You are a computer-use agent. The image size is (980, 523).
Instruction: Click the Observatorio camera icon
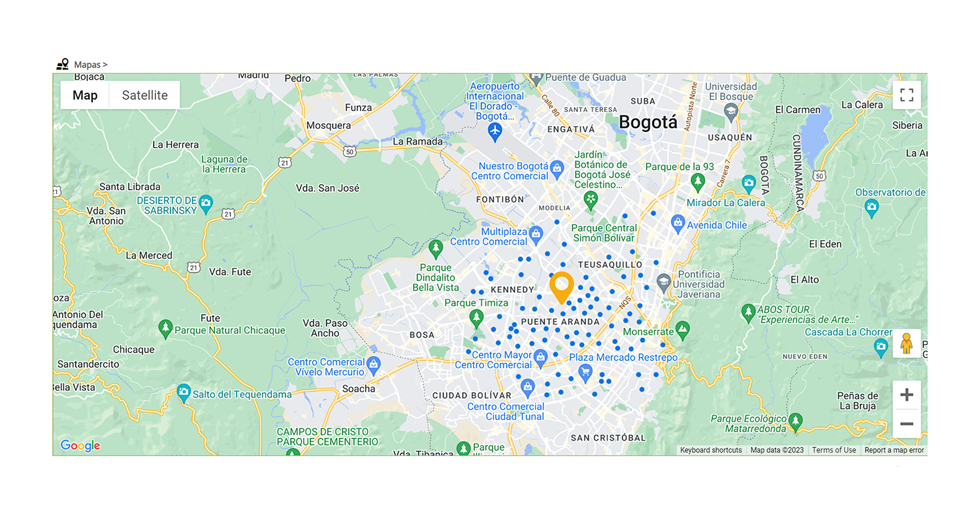coord(872,208)
